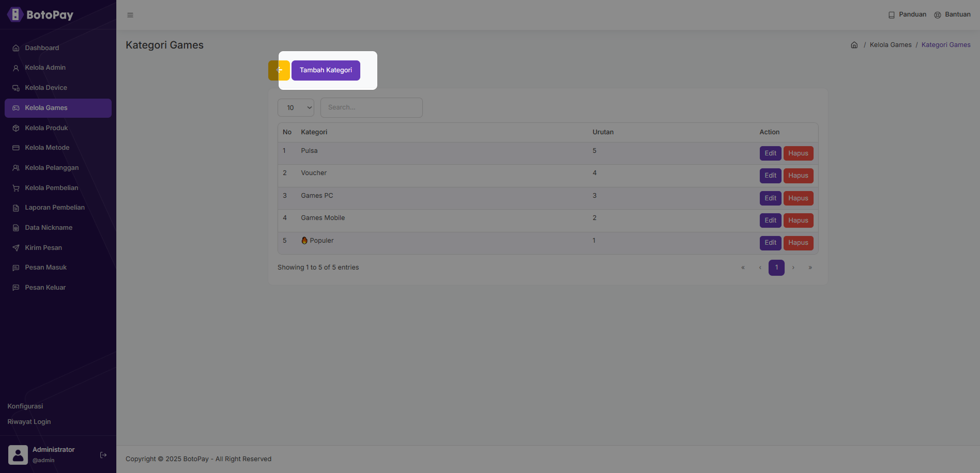Viewport: 980px width, 473px height.
Task: Sort by the No column header
Action: tap(287, 132)
